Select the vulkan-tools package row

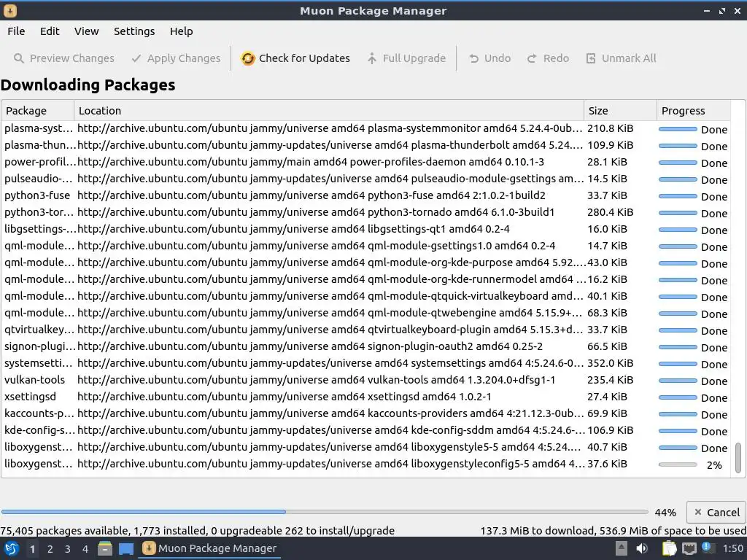tap(365, 380)
